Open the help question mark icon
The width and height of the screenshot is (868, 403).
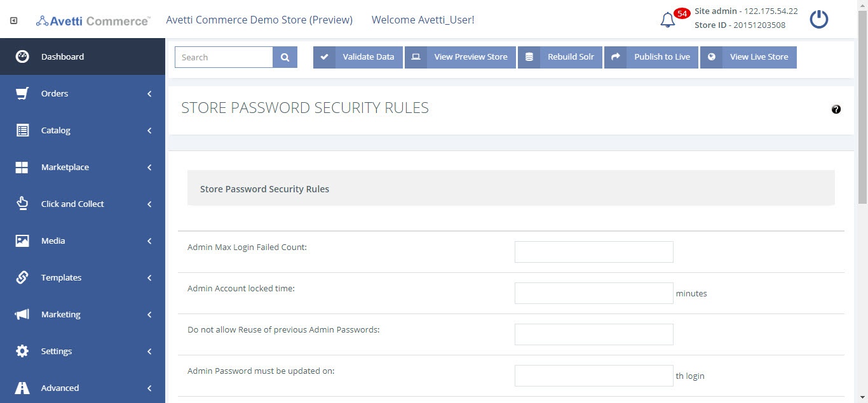click(836, 109)
